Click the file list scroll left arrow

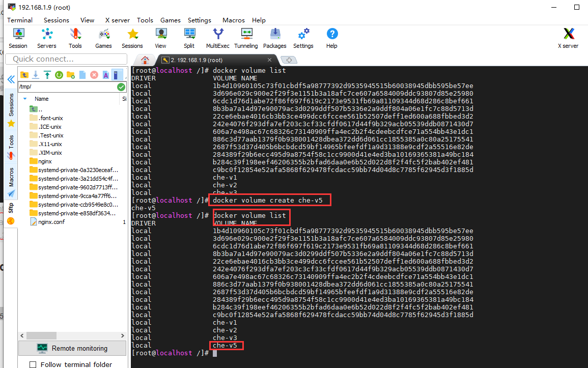pos(22,336)
